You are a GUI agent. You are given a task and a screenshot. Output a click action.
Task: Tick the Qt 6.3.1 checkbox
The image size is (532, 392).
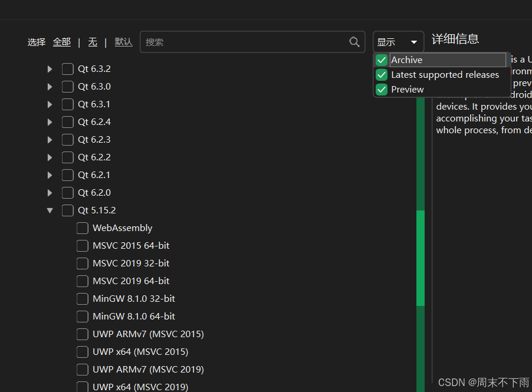click(x=68, y=104)
